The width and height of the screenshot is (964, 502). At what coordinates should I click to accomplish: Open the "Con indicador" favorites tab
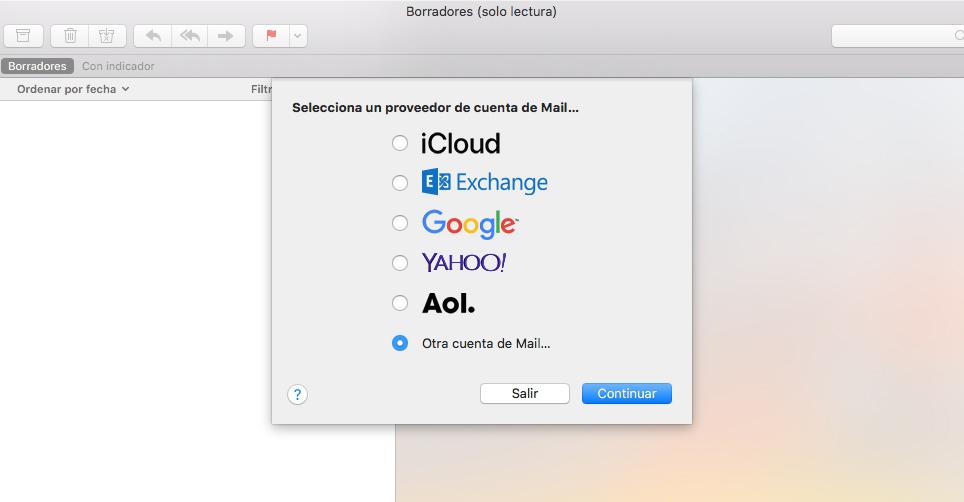118,66
